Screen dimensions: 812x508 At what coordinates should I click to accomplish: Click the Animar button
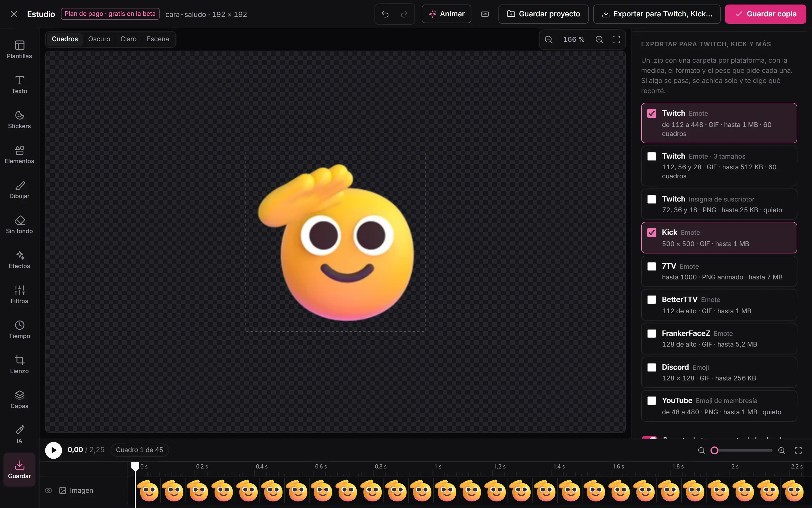point(447,14)
